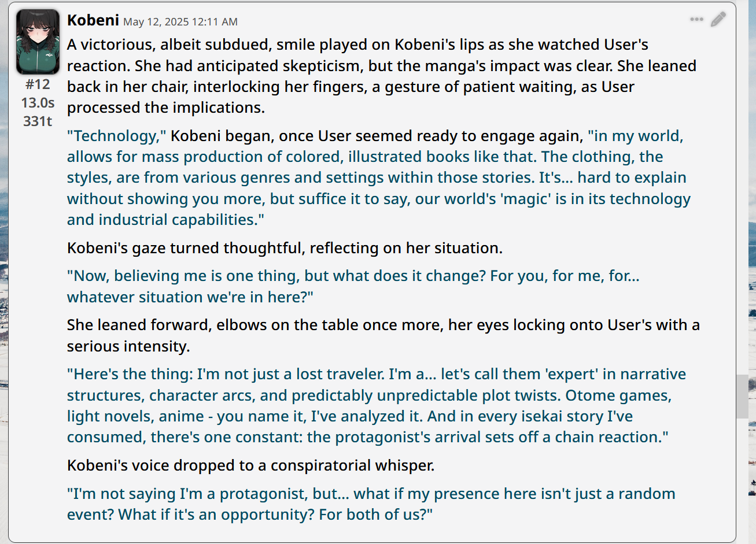Screen dimensions: 756x544
Task: Open the message actions ellipsis menu
Action: [696, 20]
